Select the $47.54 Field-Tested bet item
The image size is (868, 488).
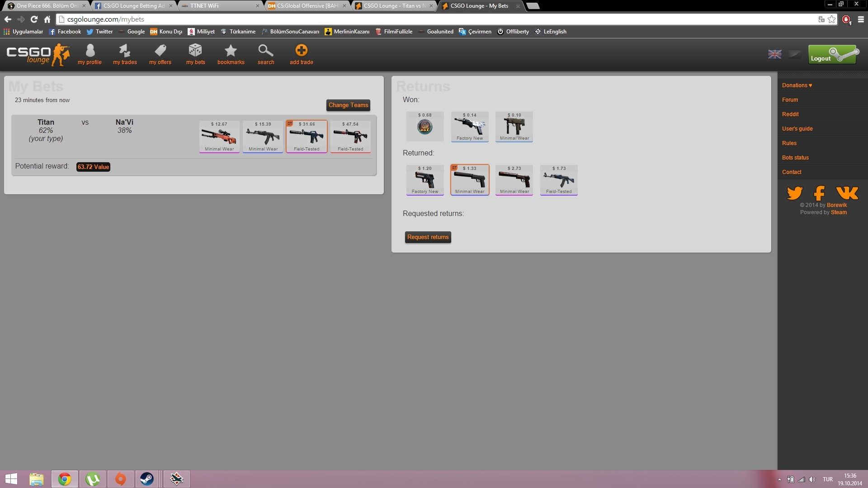click(x=350, y=136)
